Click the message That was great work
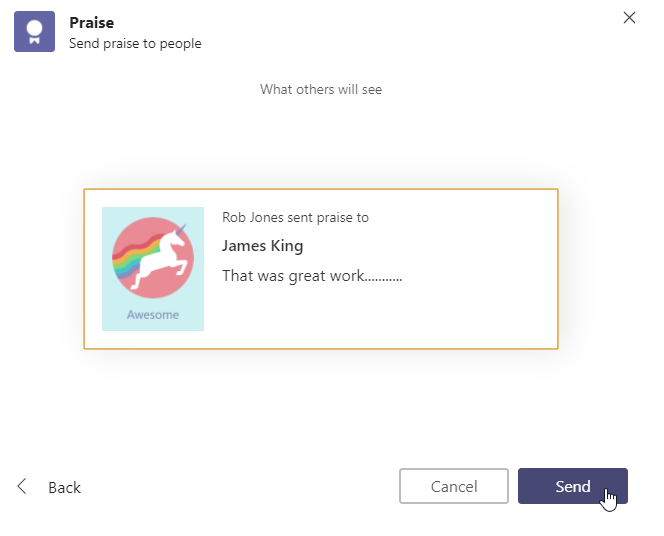Screen dimensions: 664x536 312,276
